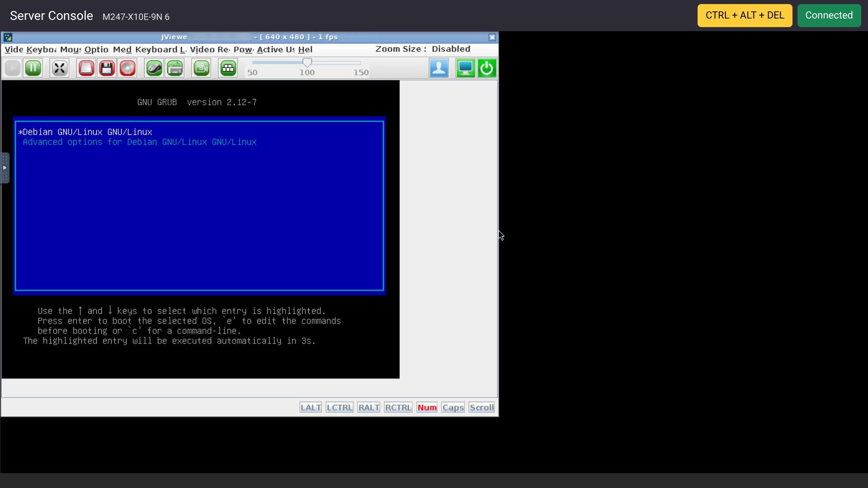Click the Zoom Size Disabled label
The width and height of the screenshot is (868, 488).
click(423, 49)
